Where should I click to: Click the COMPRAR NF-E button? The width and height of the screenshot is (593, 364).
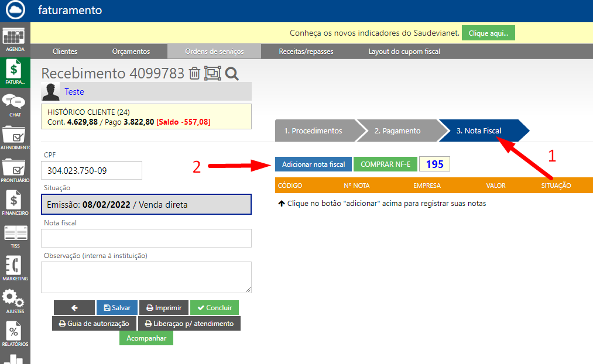pos(385,164)
